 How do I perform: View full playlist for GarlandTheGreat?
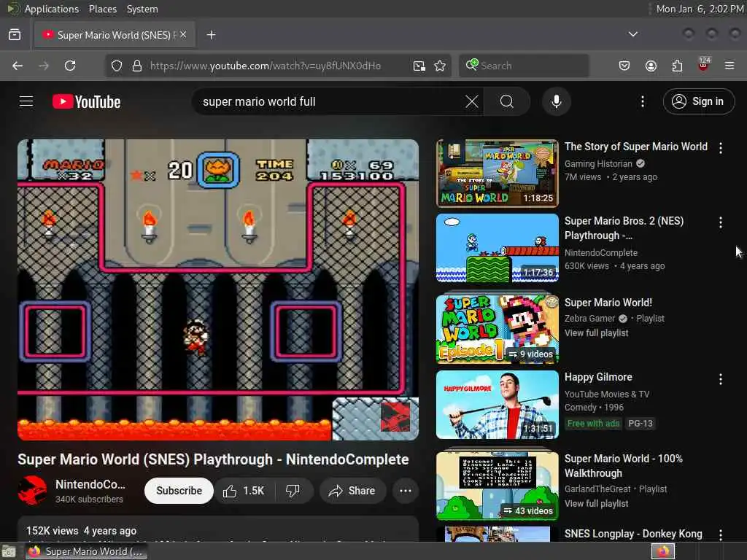(597, 503)
